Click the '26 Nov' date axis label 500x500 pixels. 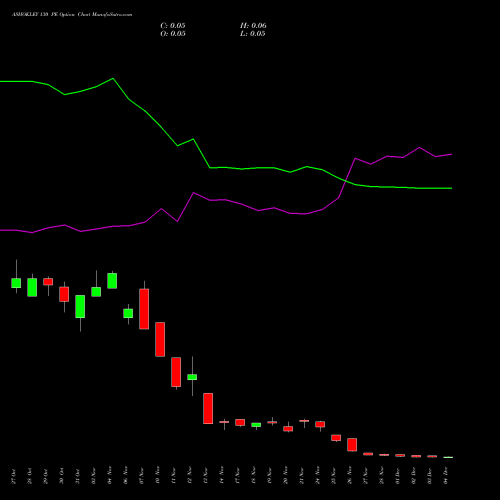[x=350, y=476]
